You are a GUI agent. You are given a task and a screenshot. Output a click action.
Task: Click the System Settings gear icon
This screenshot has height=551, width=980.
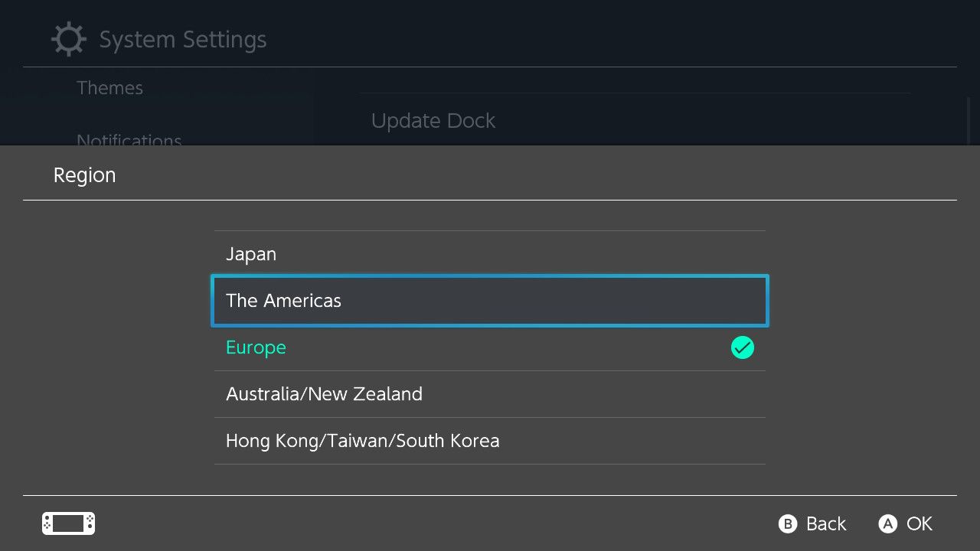point(69,39)
